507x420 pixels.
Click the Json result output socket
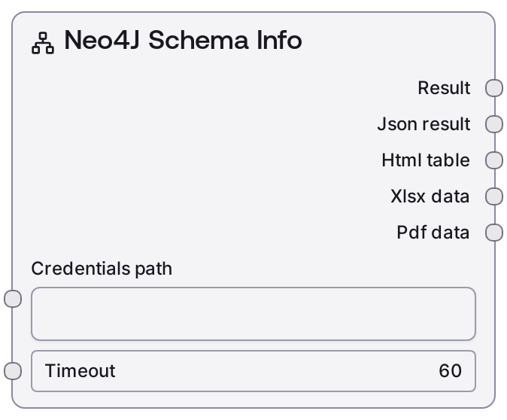pyautogui.click(x=493, y=124)
